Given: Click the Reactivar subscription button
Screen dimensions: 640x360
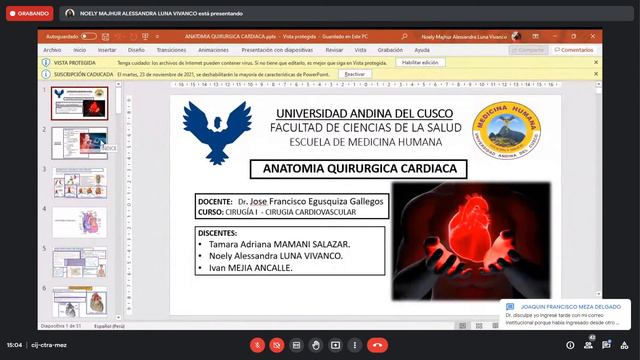Looking at the screenshot, I should pos(355,74).
